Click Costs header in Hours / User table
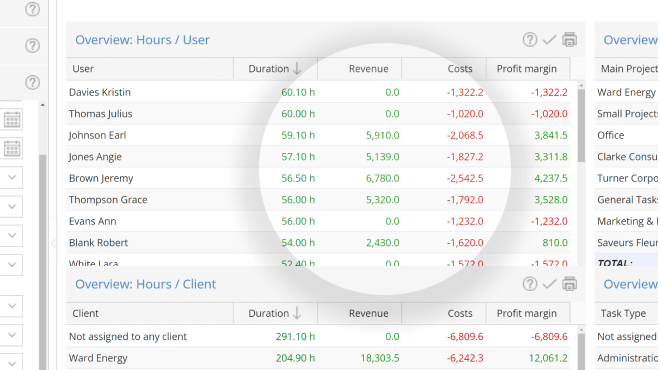Viewport: 660px width, 370px height. (x=444, y=69)
